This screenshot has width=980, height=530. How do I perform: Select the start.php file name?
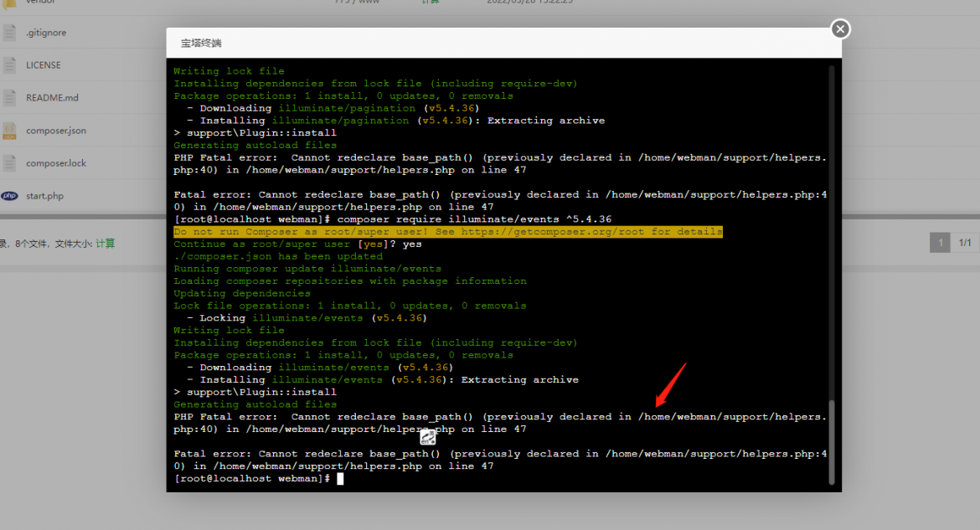(44, 196)
